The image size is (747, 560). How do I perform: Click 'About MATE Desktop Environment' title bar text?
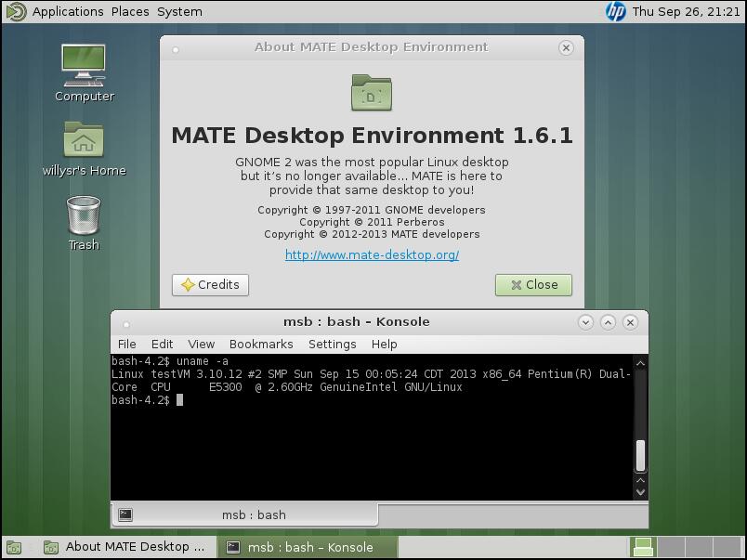pyautogui.click(x=371, y=47)
